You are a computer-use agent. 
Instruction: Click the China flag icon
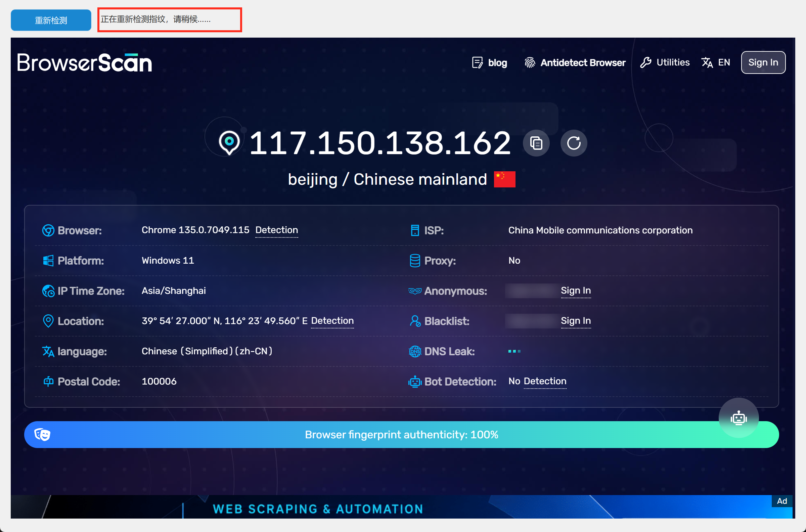tap(504, 179)
